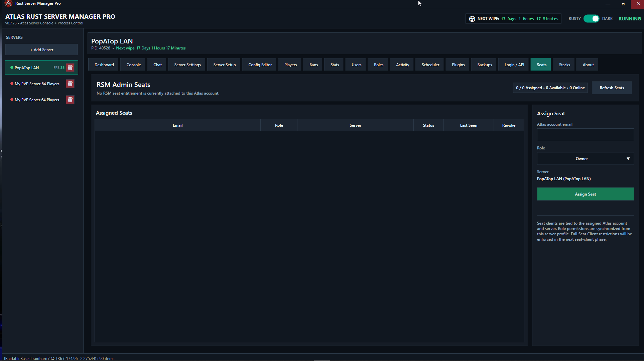
Task: Open the Role dropdown showing Owner
Action: click(x=585, y=159)
